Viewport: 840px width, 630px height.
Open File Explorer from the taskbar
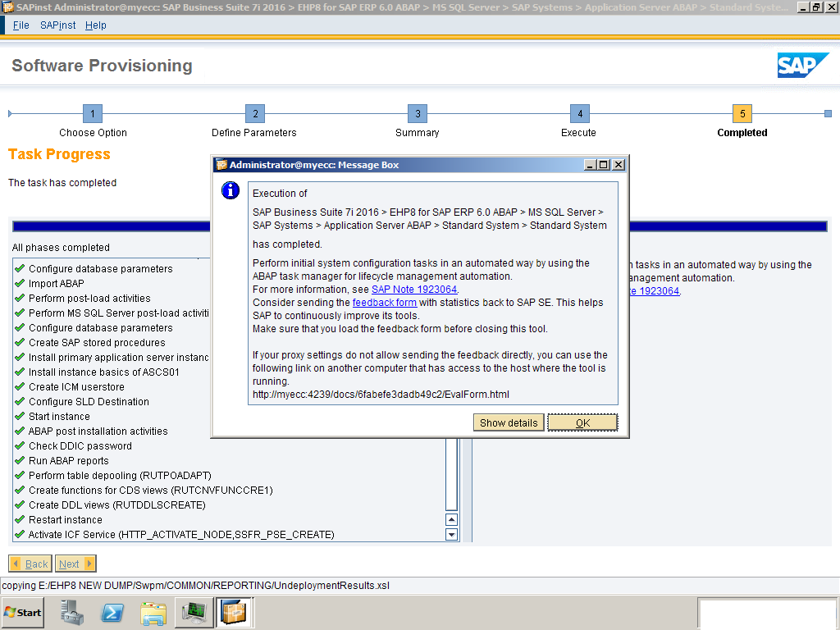pyautogui.click(x=153, y=612)
